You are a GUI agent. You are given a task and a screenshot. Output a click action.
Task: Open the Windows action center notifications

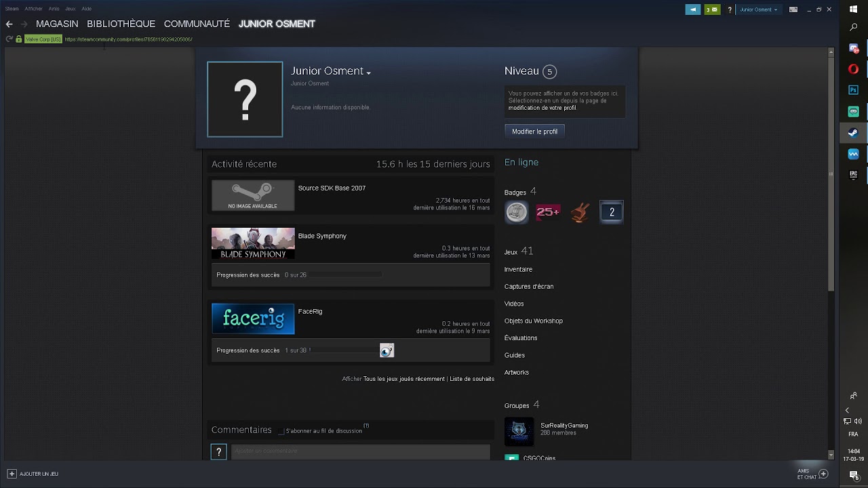coord(854,477)
